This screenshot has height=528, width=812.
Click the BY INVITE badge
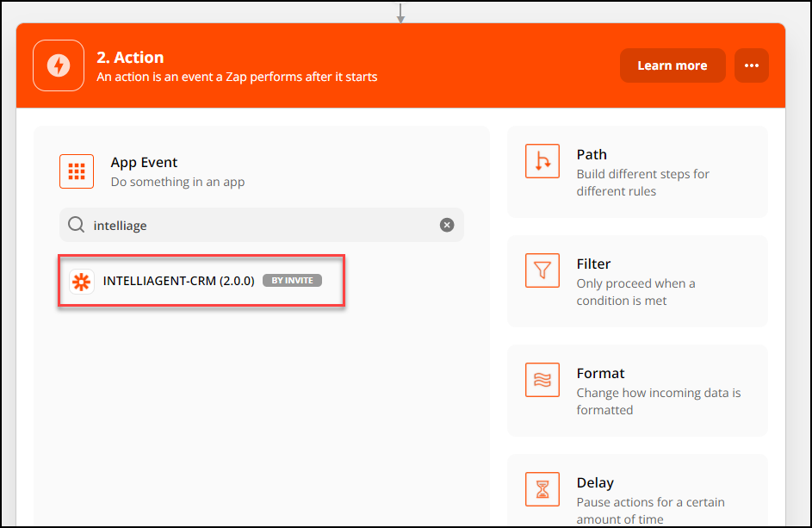click(293, 280)
